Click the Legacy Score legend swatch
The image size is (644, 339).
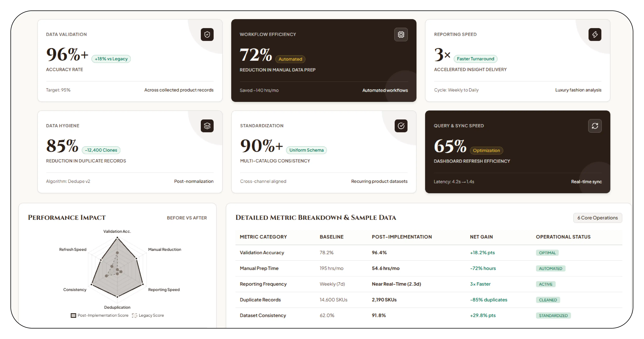(x=135, y=315)
